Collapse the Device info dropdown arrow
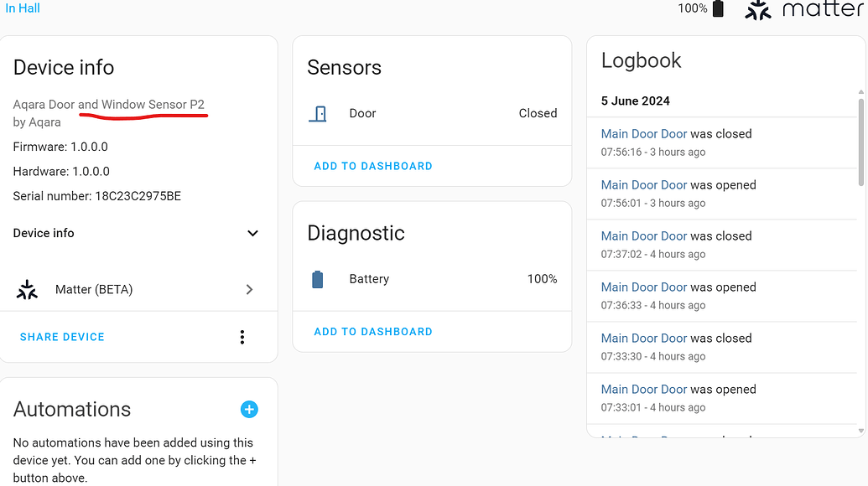Image resolution: width=868 pixels, height=486 pixels. pyautogui.click(x=252, y=233)
